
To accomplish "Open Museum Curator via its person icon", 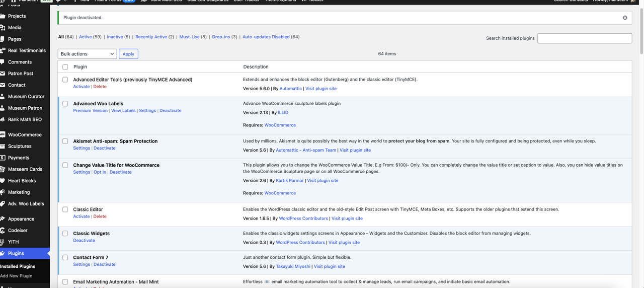I will pyautogui.click(x=3, y=97).
